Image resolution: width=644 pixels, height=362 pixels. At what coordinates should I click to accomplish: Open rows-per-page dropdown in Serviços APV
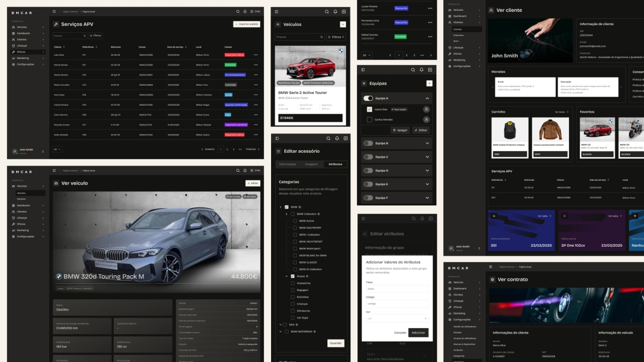[x=57, y=149]
